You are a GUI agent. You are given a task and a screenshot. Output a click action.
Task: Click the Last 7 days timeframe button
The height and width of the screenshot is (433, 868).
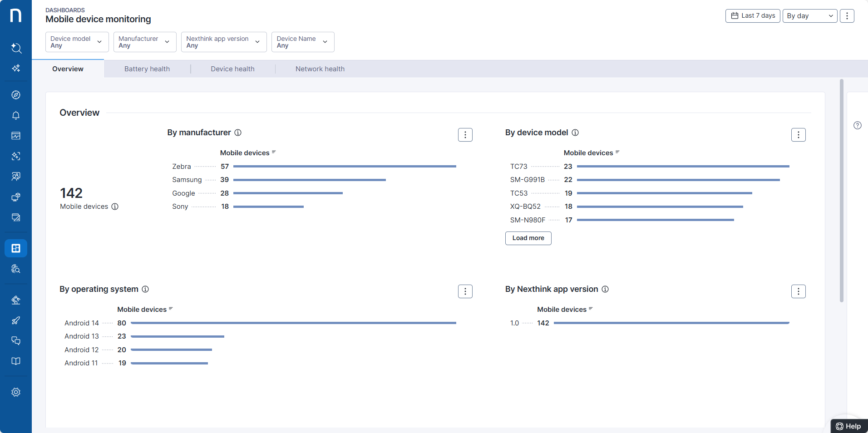tap(753, 16)
